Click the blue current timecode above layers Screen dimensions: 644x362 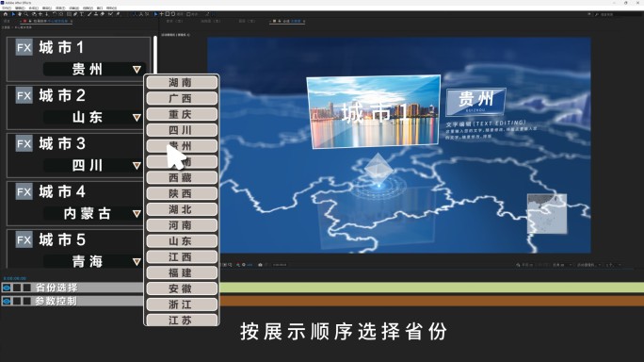(15, 278)
